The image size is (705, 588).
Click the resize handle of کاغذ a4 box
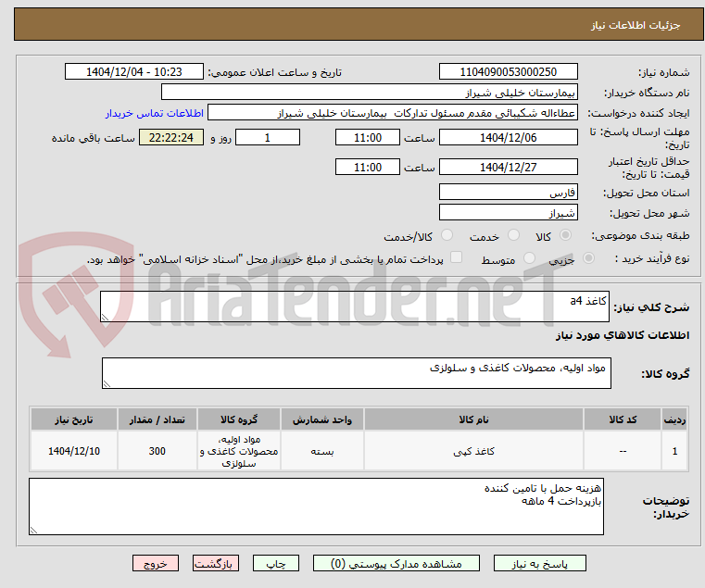pos(106,318)
